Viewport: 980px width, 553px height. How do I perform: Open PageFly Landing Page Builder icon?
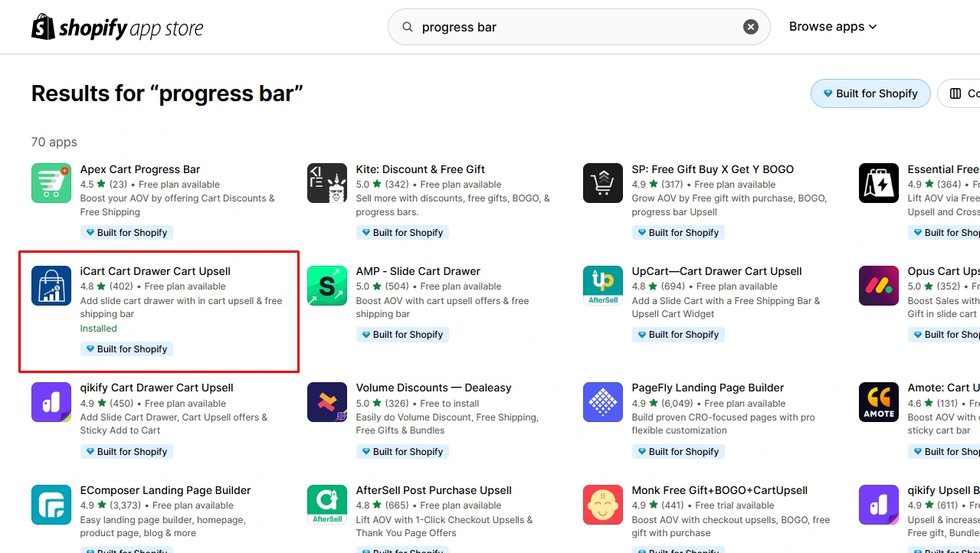(603, 402)
